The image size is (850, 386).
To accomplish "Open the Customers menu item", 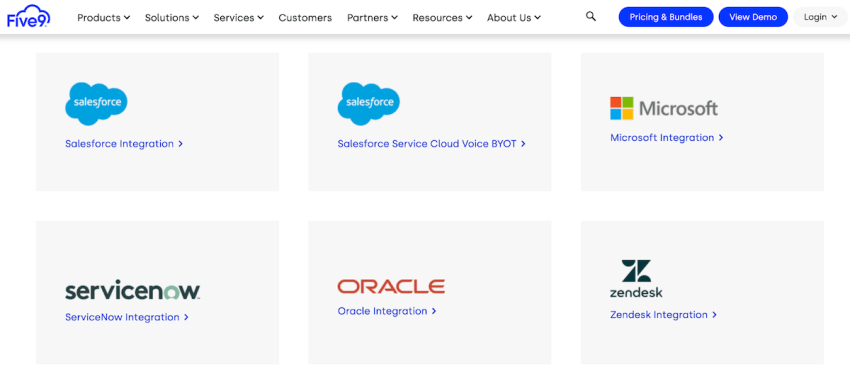I will pyautogui.click(x=305, y=17).
